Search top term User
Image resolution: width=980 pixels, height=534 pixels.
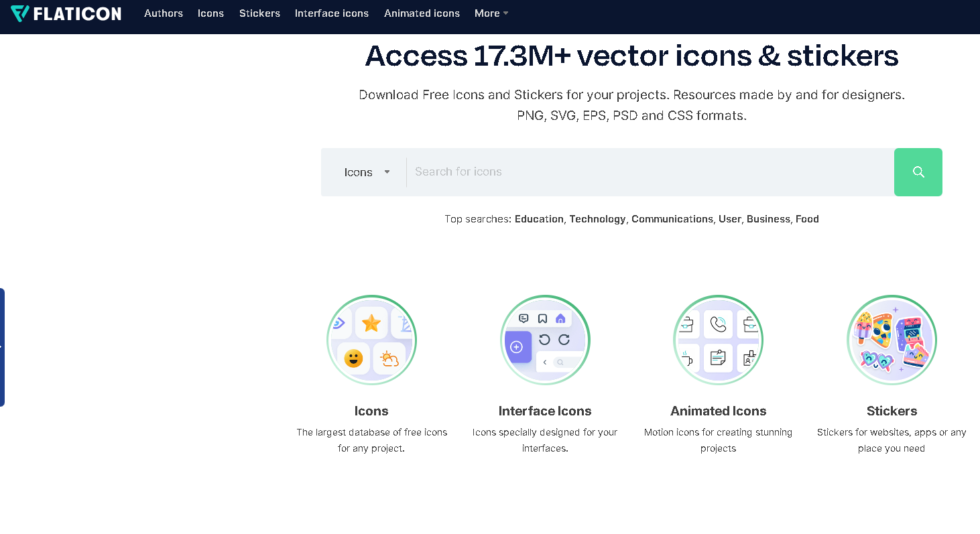(730, 219)
